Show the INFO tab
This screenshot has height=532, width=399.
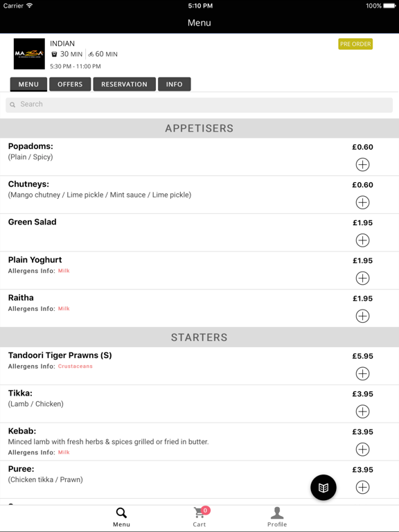click(x=174, y=84)
